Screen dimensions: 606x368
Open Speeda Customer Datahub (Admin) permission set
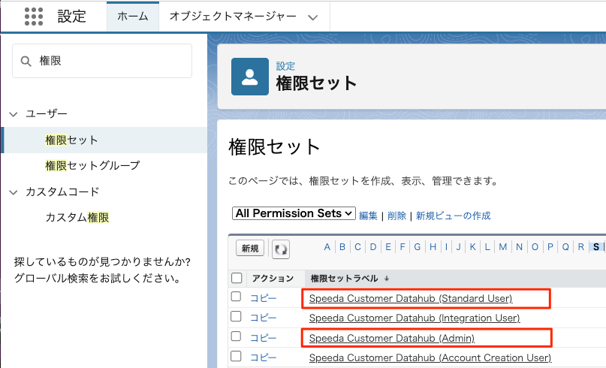tap(392, 338)
